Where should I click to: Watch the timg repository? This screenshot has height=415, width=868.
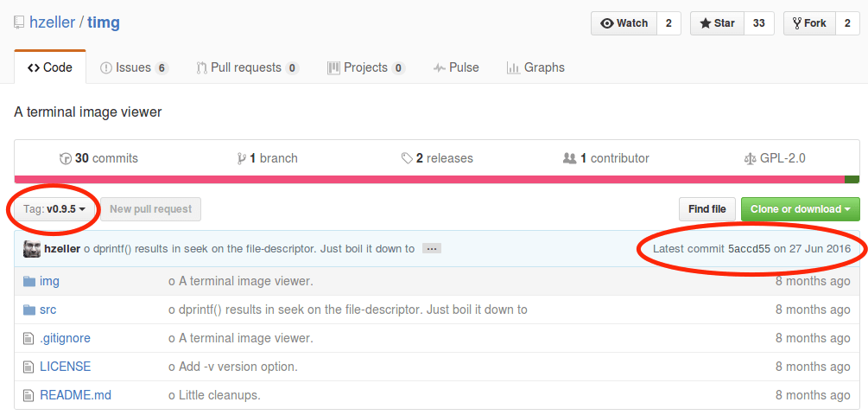[624, 23]
